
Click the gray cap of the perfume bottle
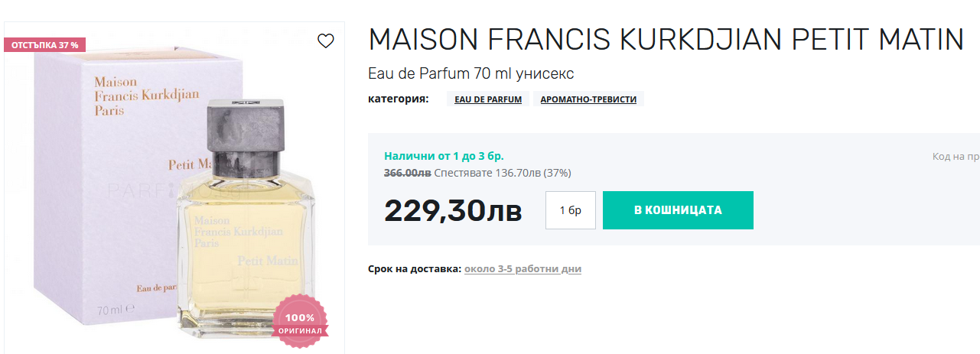246,130
